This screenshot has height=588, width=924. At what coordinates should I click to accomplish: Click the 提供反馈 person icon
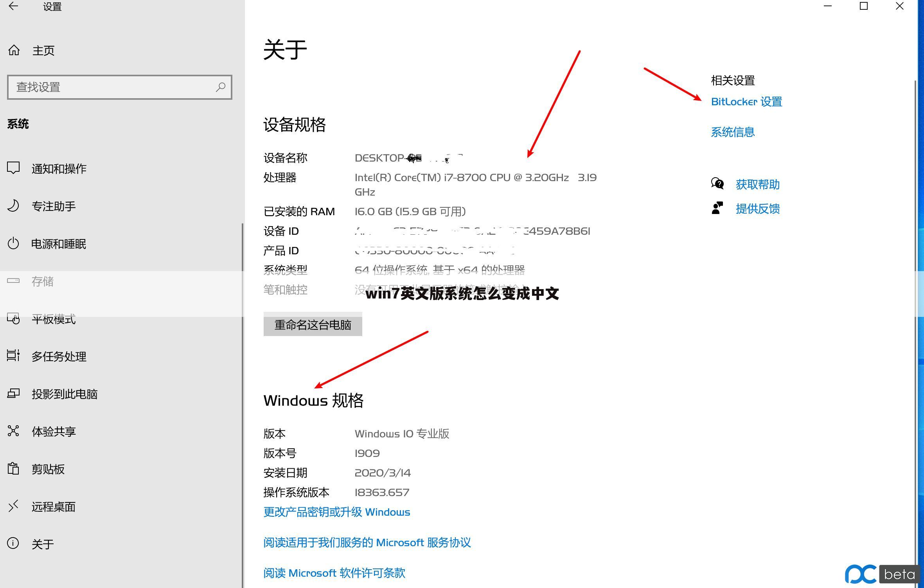tap(717, 208)
